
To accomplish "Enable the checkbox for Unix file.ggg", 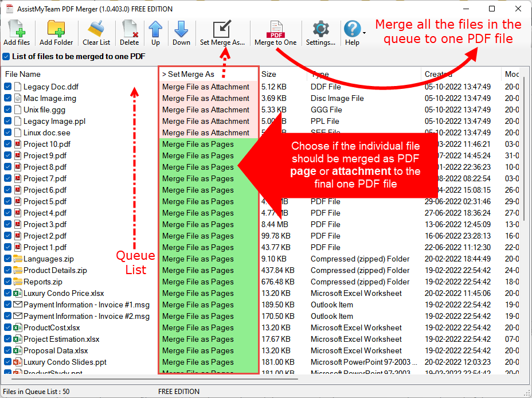I will click(x=7, y=110).
